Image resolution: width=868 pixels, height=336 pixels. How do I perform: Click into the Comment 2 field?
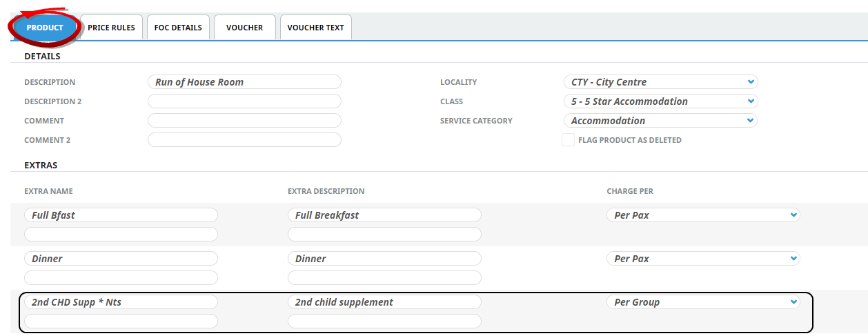[244, 140]
